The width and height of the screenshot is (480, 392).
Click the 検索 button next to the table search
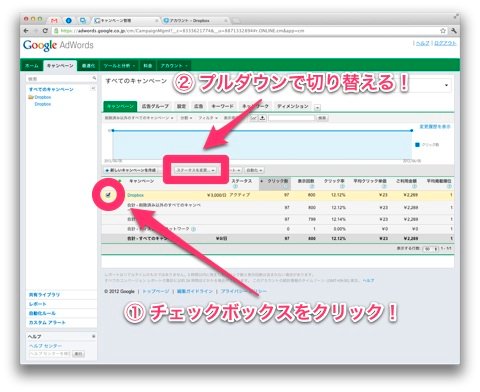pos(322,118)
